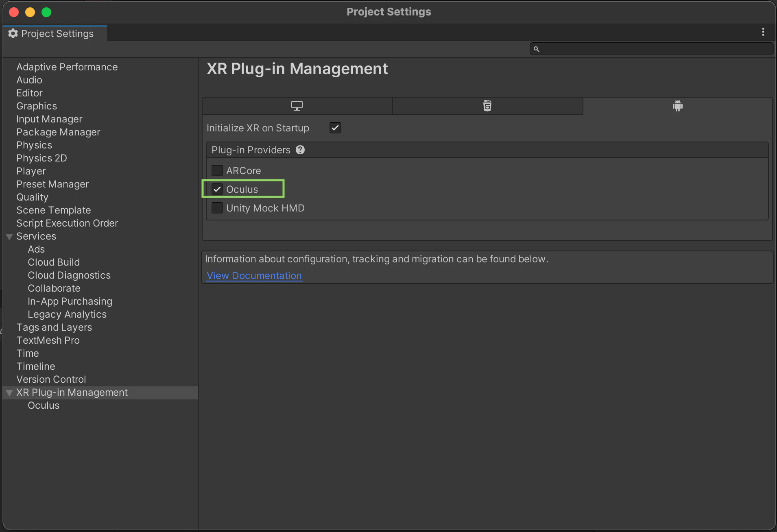Enable the ARCore plug-in provider
Screen dimensions: 777x532
[x=217, y=170]
